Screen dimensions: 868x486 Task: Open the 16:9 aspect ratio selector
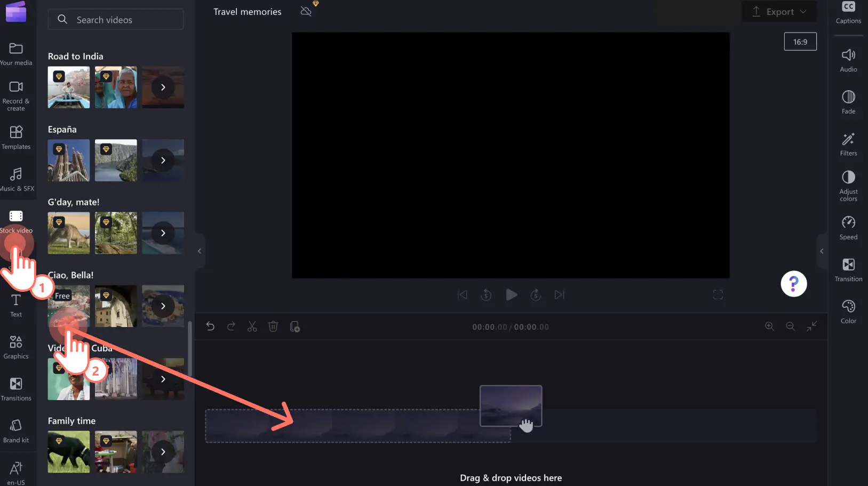800,42
